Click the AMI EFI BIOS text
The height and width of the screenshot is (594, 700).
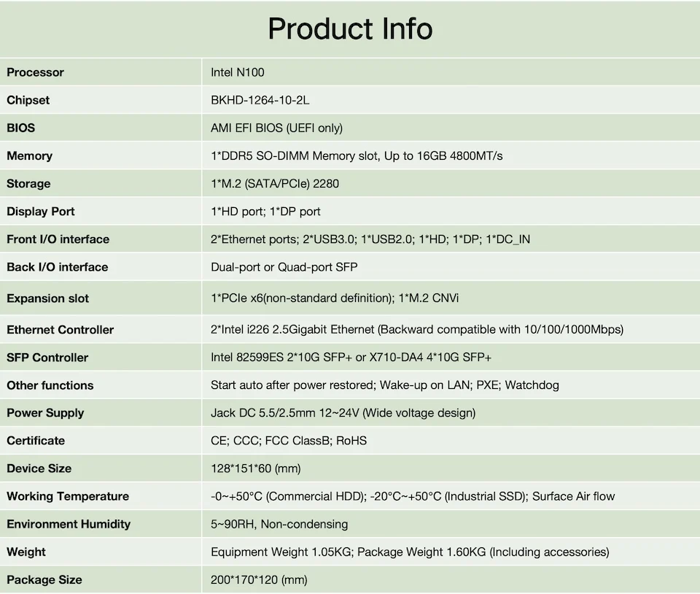(x=276, y=128)
